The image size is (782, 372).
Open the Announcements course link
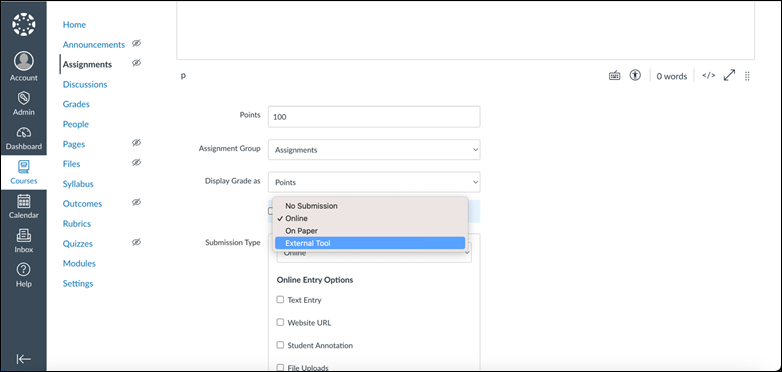[94, 44]
